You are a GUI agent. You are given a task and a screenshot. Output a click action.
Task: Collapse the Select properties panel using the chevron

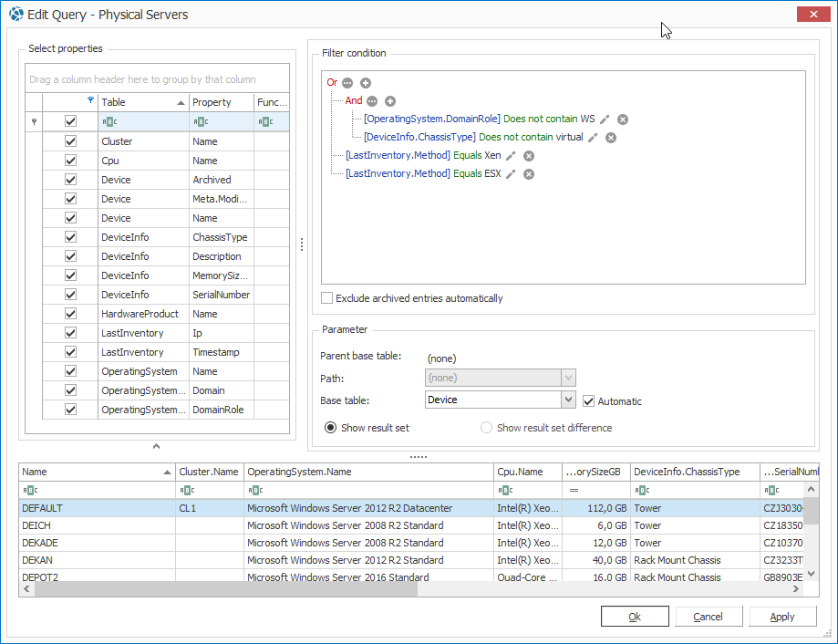(x=156, y=446)
